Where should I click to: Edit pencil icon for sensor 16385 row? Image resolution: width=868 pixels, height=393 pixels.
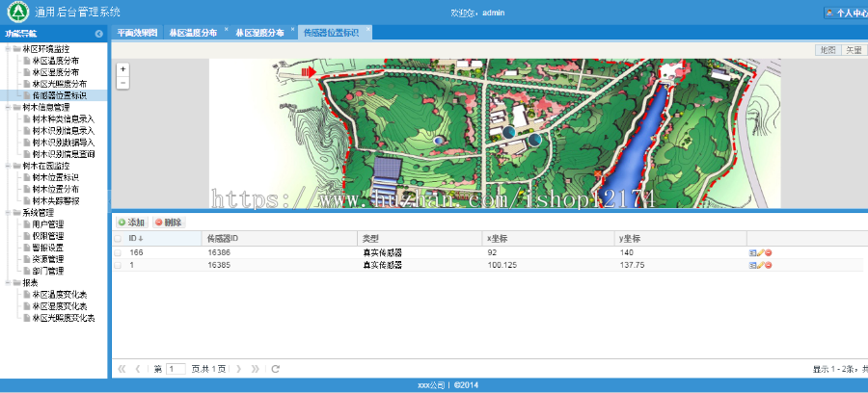[760, 265]
